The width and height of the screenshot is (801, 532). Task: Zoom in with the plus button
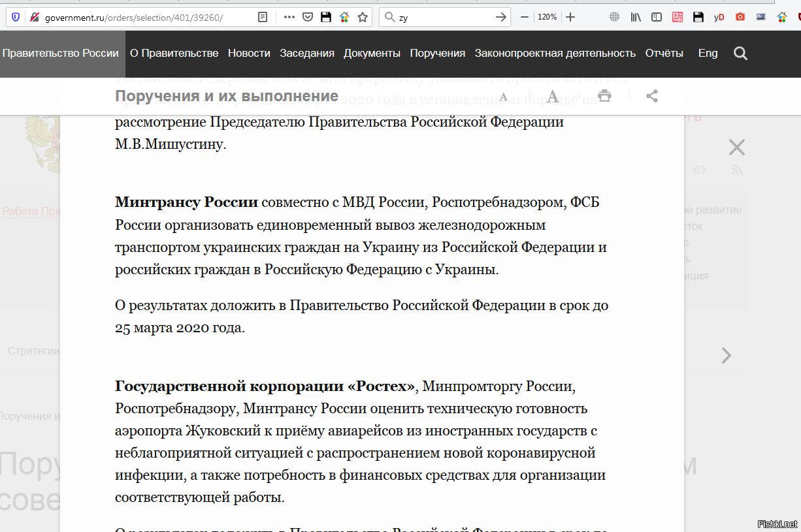click(x=570, y=17)
